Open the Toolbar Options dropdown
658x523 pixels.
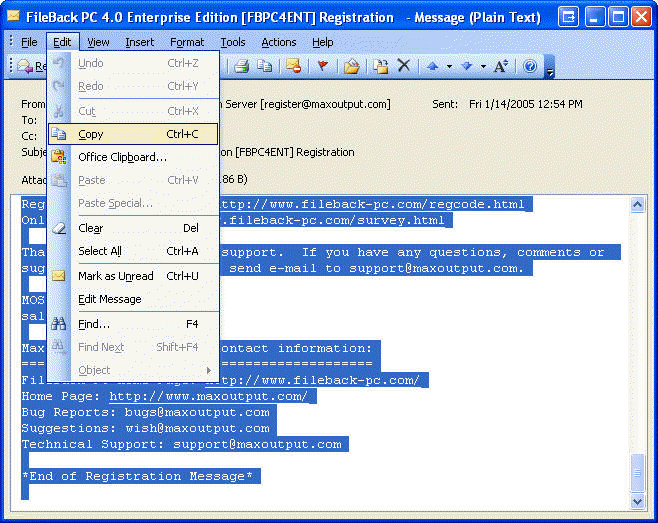[x=549, y=67]
